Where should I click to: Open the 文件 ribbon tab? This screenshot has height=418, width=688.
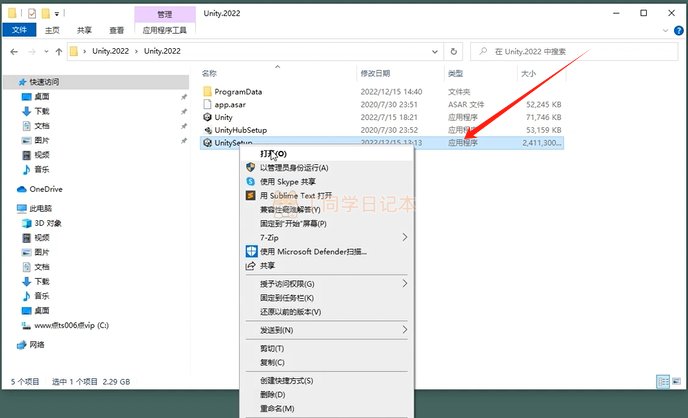(x=19, y=30)
